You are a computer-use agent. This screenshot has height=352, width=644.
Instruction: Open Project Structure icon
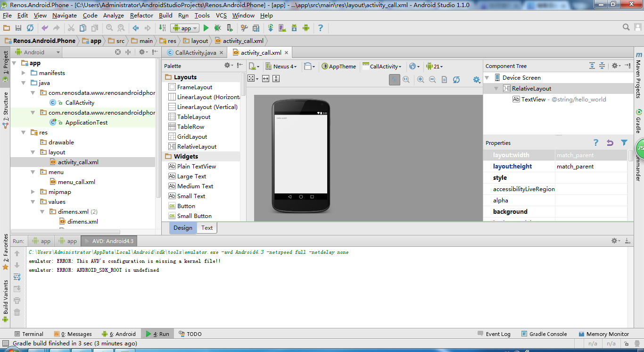coord(256,28)
